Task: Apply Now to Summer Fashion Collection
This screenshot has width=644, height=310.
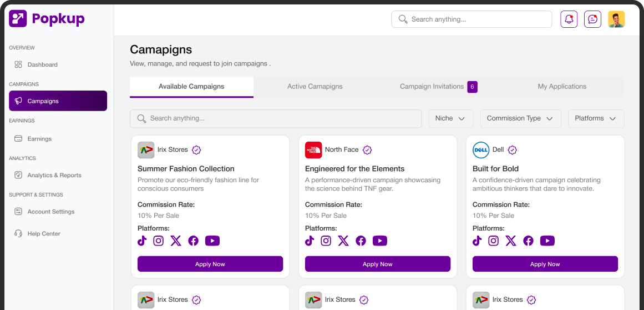Action: (x=210, y=264)
